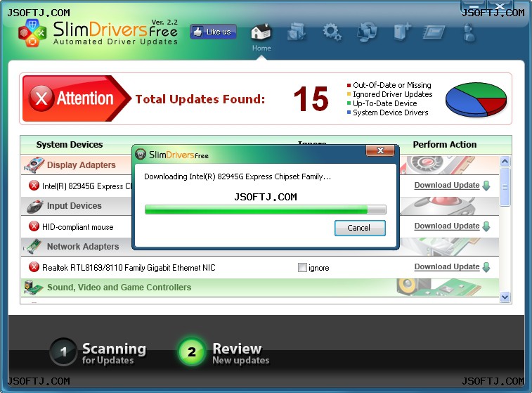
Task: Click the Attention red alert badge
Action: pos(77,98)
